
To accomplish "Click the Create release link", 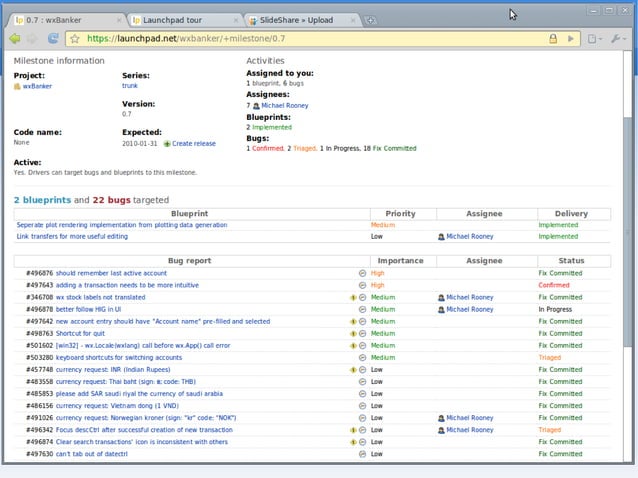I will tap(193, 144).
